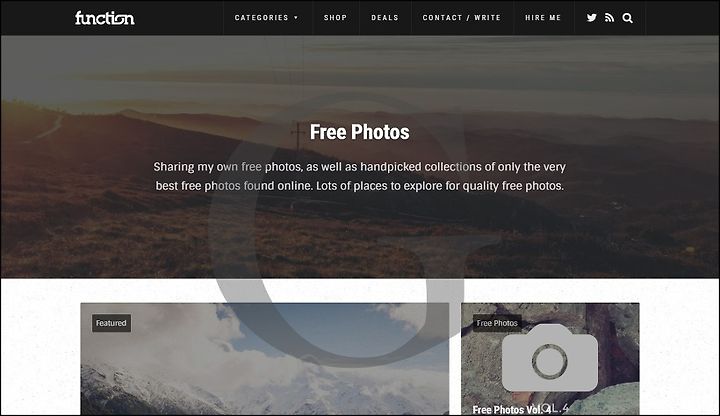The height and width of the screenshot is (416, 720).
Task: Go to the Shop page
Action: pos(335,18)
